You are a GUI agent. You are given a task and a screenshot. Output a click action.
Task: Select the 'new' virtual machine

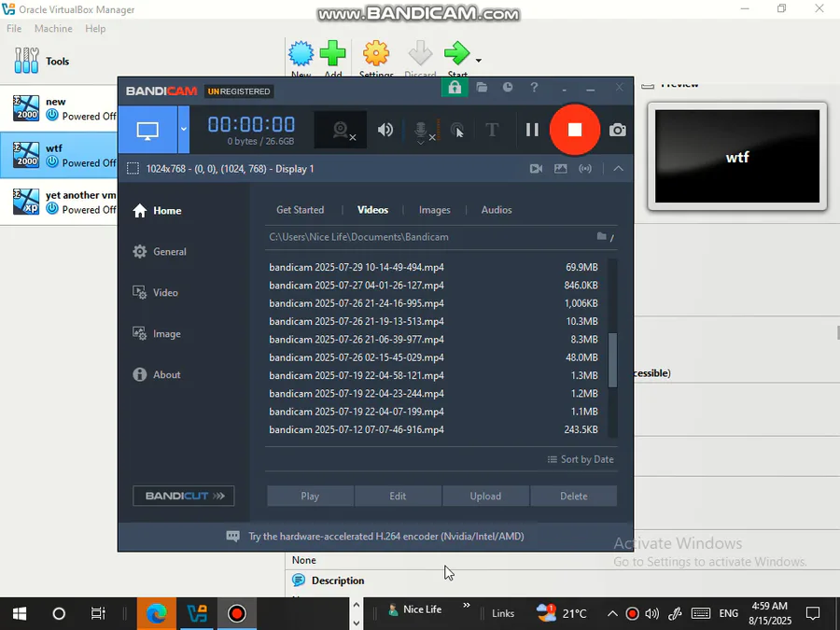59,108
